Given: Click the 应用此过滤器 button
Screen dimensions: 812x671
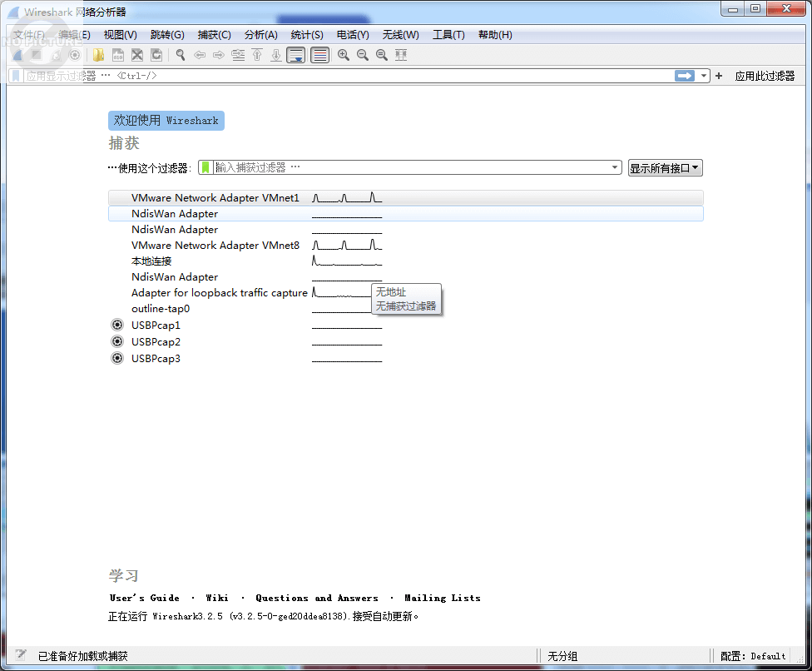Looking at the screenshot, I should click(x=765, y=76).
